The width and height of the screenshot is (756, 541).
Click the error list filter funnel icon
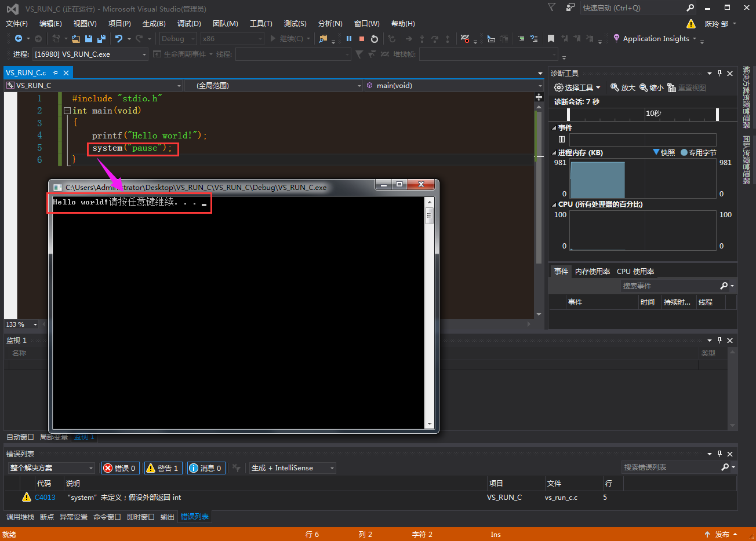[x=236, y=468]
